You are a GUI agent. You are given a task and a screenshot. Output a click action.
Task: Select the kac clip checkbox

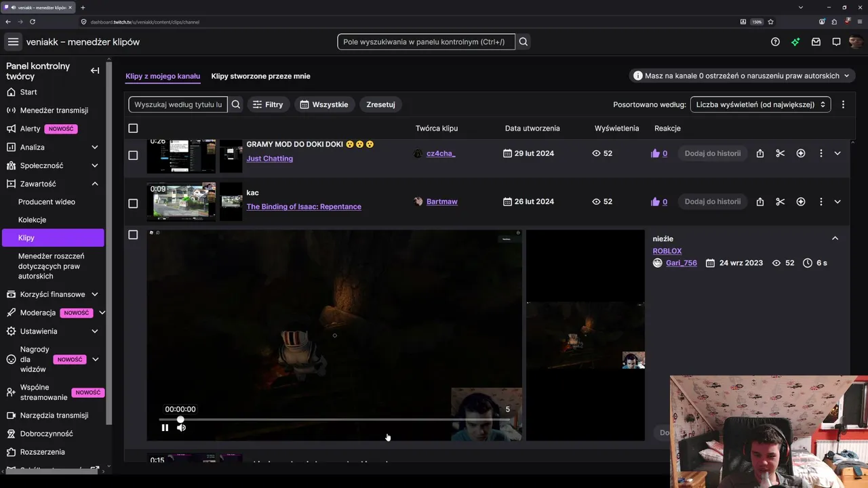(133, 203)
